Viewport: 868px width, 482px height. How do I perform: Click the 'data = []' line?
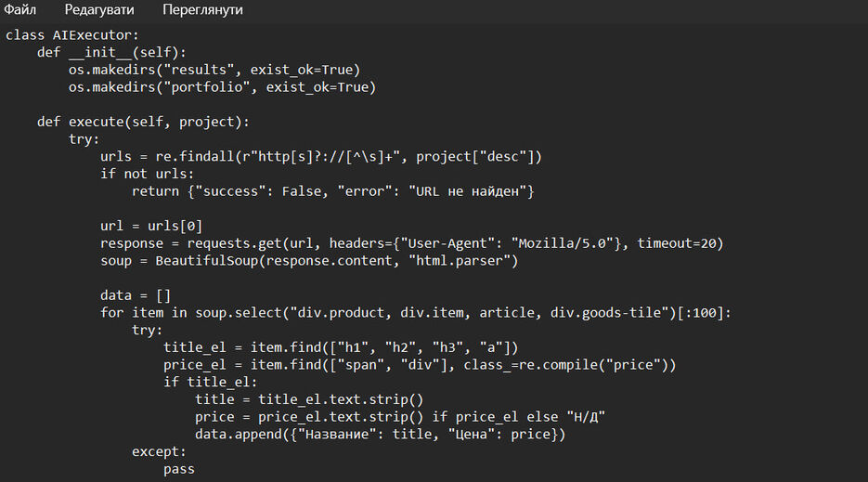pos(136,295)
